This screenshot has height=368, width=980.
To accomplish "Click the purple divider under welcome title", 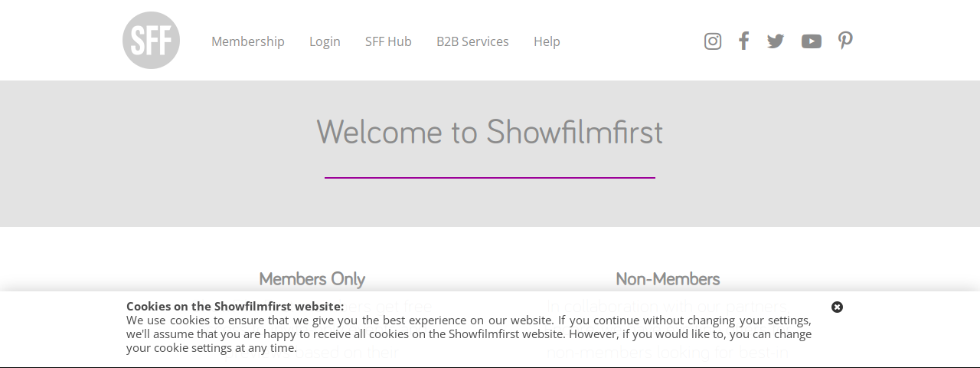I will tap(490, 178).
